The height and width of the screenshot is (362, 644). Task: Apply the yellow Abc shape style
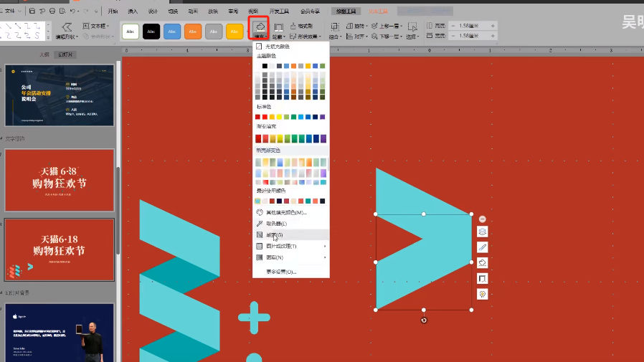pos(235,32)
